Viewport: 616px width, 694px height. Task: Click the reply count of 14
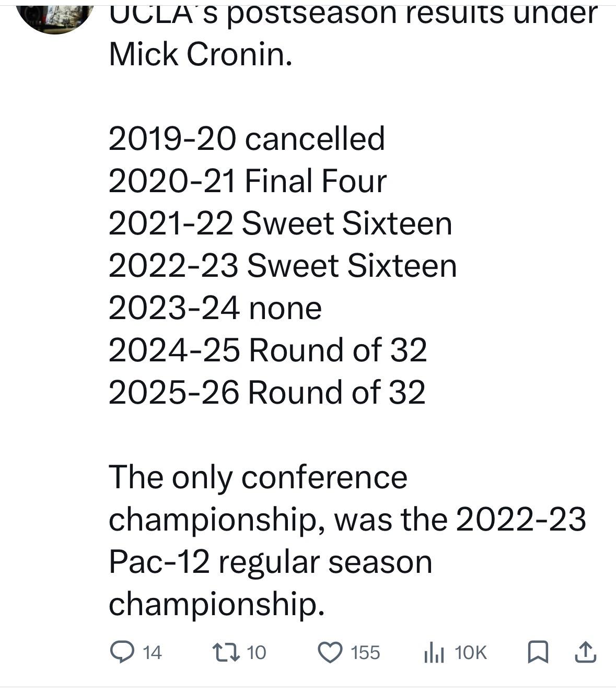pyautogui.click(x=152, y=652)
